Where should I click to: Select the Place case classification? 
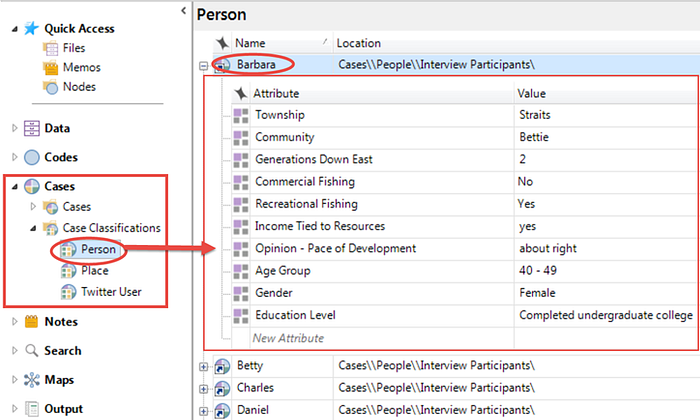tap(95, 270)
